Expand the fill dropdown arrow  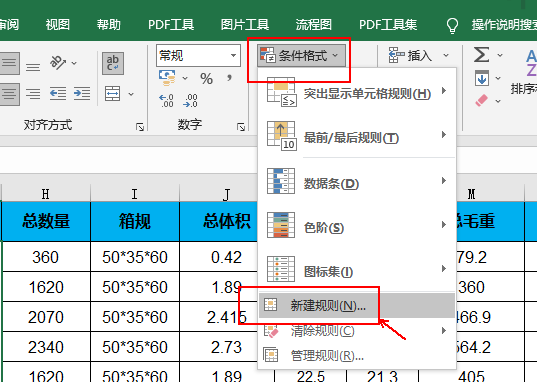[498, 78]
